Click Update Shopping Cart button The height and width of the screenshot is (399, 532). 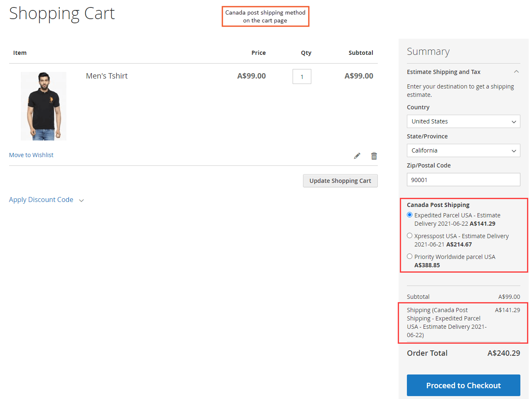340,181
